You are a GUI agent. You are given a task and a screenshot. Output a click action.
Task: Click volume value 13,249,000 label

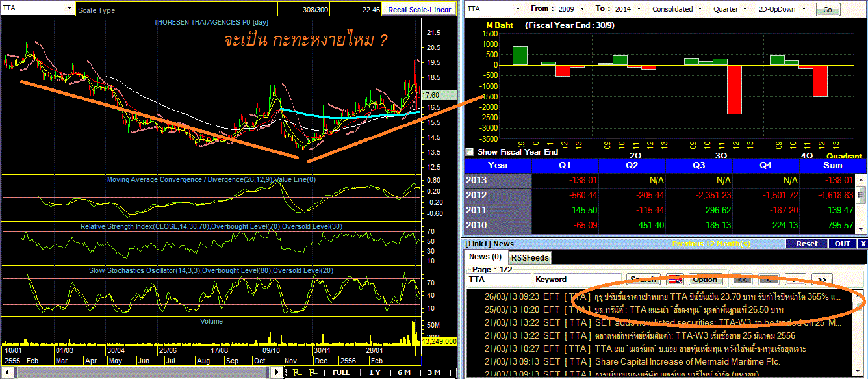click(x=439, y=341)
